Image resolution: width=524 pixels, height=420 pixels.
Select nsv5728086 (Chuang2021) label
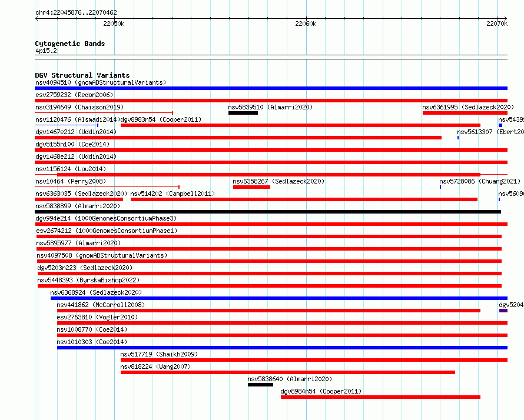[x=480, y=181]
